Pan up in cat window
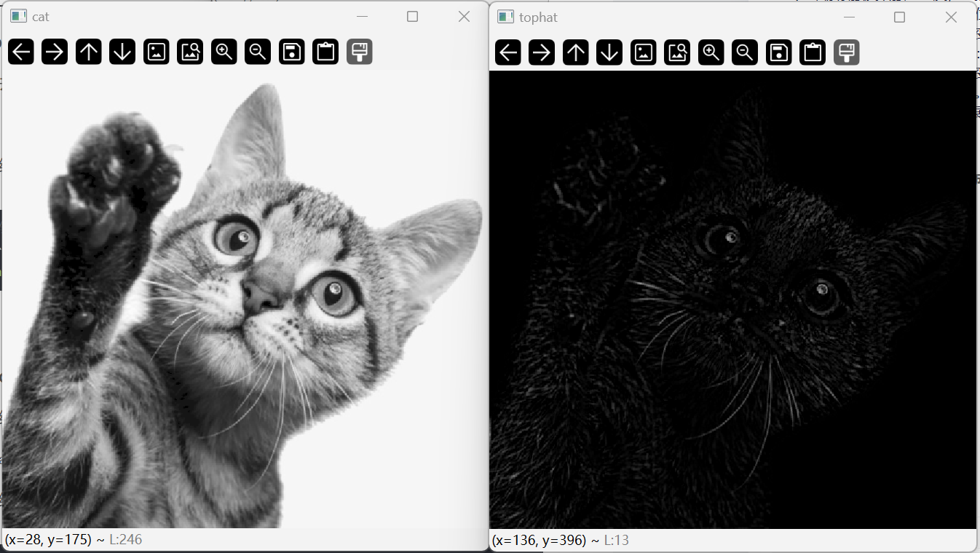Viewport: 980px width, 553px height. click(89, 52)
